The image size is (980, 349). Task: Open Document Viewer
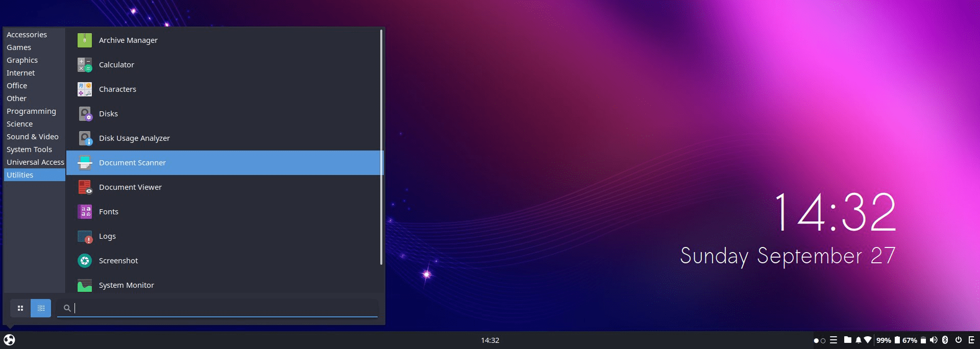point(130,187)
